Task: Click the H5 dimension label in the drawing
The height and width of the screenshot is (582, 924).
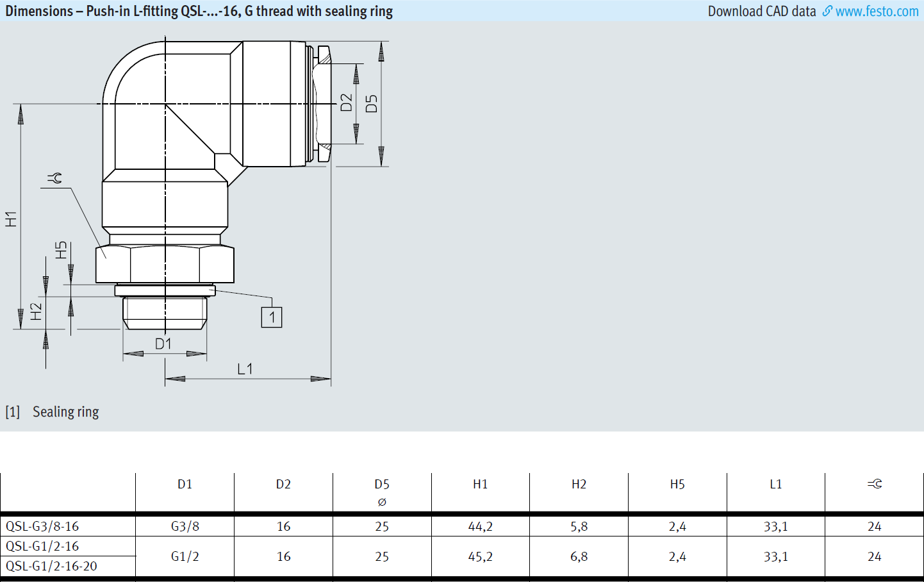Action: pyautogui.click(x=61, y=250)
